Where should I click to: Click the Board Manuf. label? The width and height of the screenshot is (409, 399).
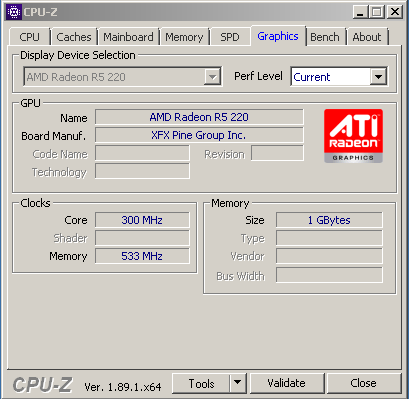53,136
